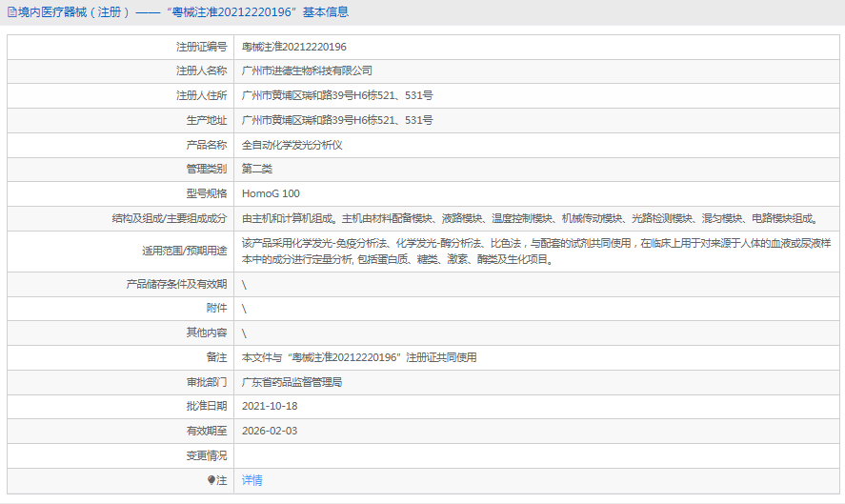Click the document icon before the page title
This screenshot has width=845, height=504.
[x=11, y=12]
